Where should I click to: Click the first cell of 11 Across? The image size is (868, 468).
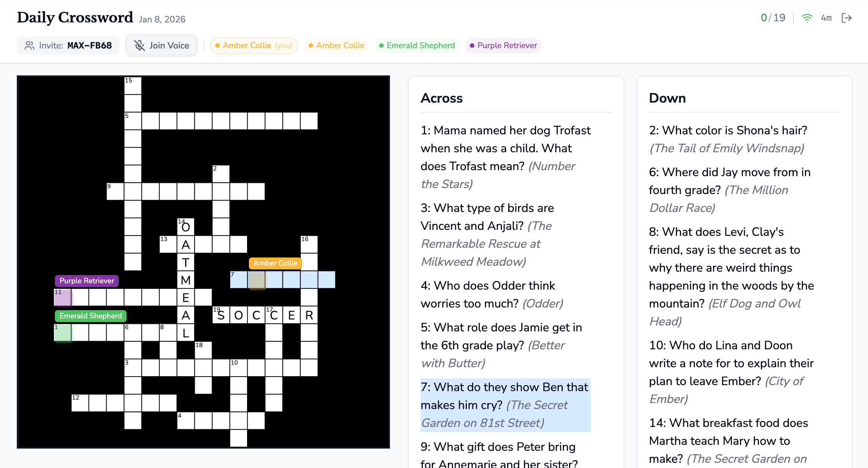pos(63,297)
